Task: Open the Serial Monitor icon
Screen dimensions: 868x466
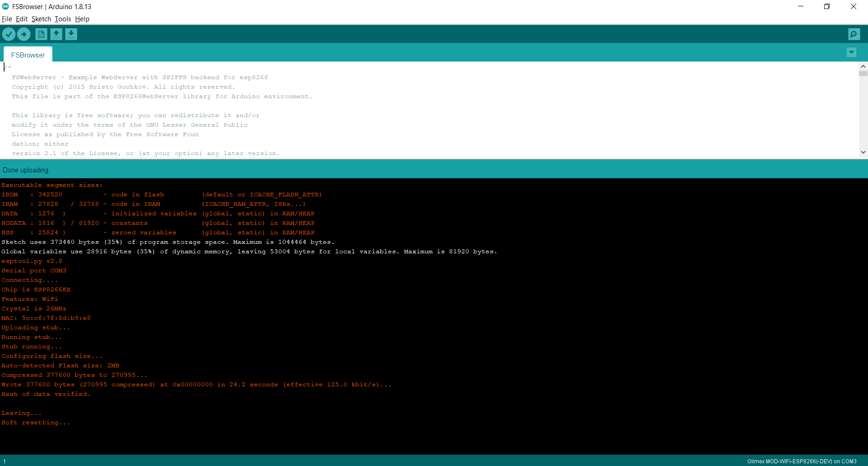Action: (854, 34)
